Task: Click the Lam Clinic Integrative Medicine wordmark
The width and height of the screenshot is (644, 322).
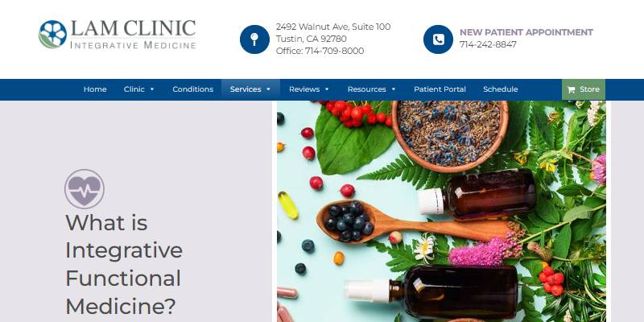Action: coord(133,34)
